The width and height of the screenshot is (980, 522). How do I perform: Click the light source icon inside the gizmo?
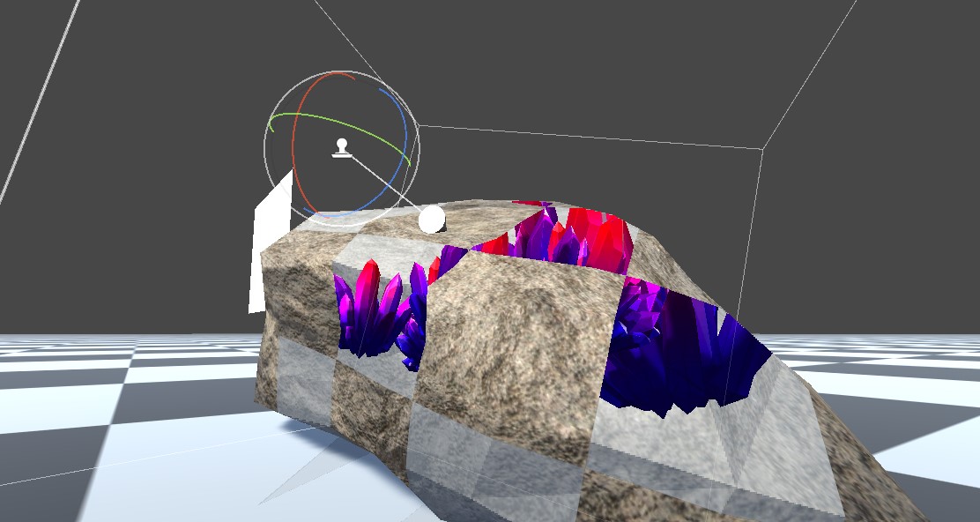[342, 150]
